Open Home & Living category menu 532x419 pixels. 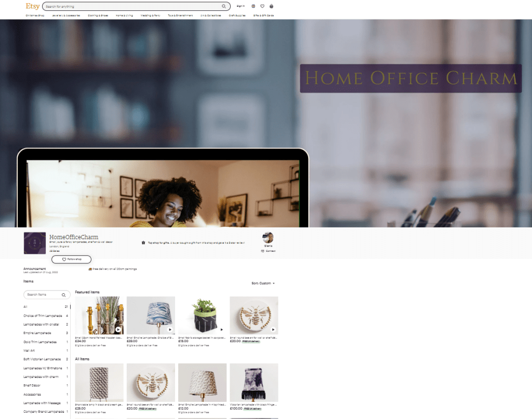[124, 16]
